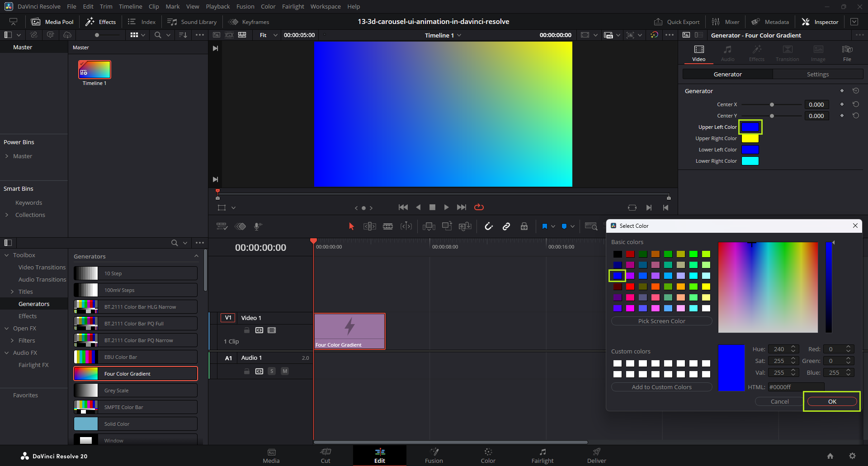Select the razor blade edit tool
Image resolution: width=868 pixels, height=466 pixels.
pyautogui.click(x=387, y=226)
